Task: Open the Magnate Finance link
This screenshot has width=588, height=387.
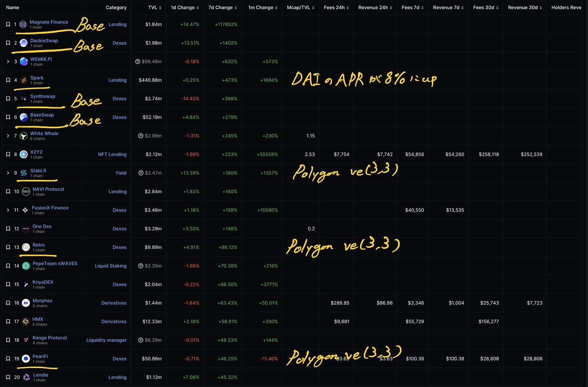Action: click(x=49, y=22)
